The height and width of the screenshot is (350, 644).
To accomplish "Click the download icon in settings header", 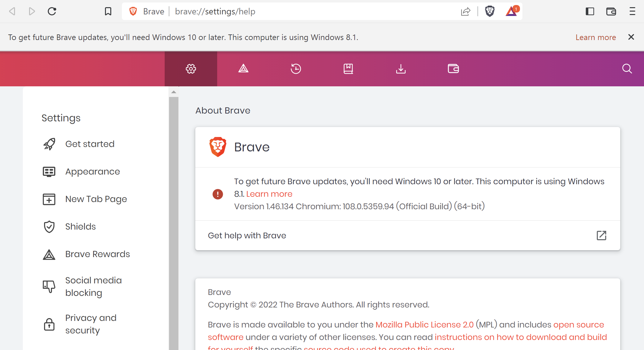I will (401, 68).
